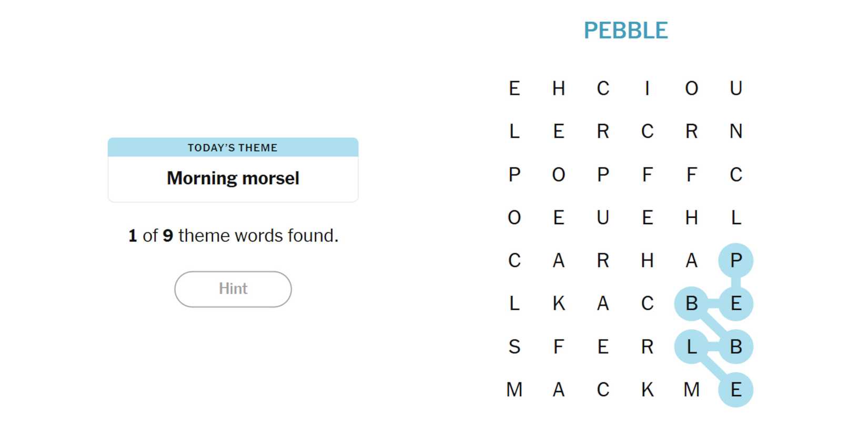Select the highlighted B left of highlighted E
This screenshot has height=434, width=868.
(691, 303)
